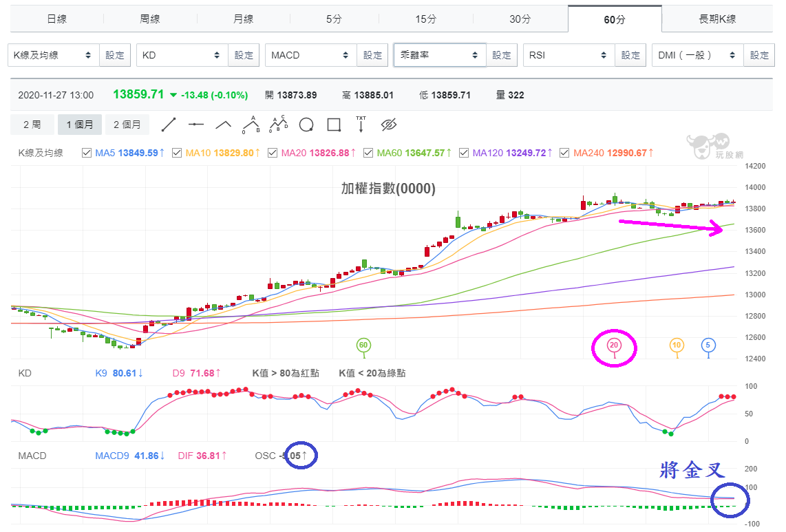Open the K線及均線 indicator dropdown
The height and width of the screenshot is (532, 786).
coord(54,55)
